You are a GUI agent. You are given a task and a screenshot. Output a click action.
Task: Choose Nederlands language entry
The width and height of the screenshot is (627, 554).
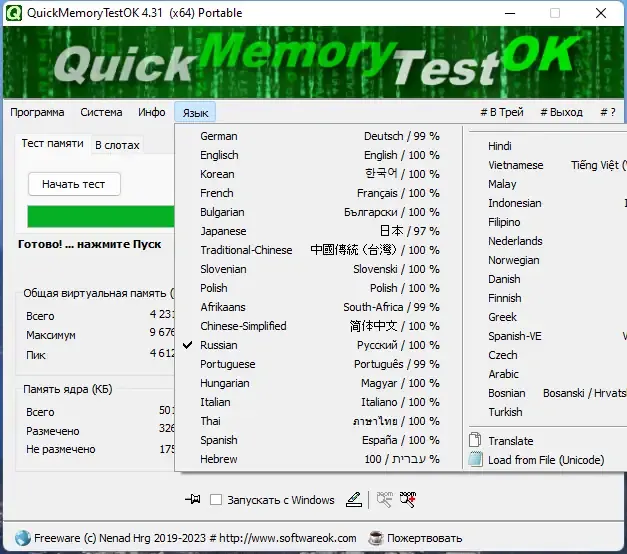coord(546,241)
